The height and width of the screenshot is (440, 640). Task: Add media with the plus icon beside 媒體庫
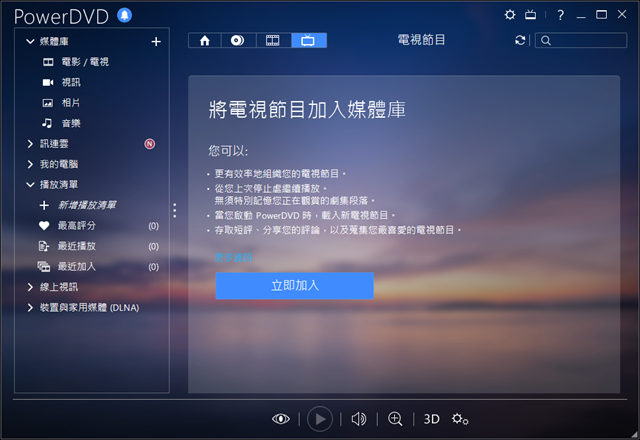tap(156, 42)
